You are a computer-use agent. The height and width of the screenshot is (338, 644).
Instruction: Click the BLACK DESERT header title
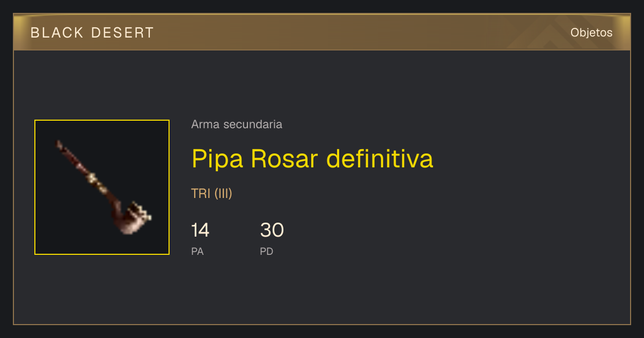tap(92, 33)
